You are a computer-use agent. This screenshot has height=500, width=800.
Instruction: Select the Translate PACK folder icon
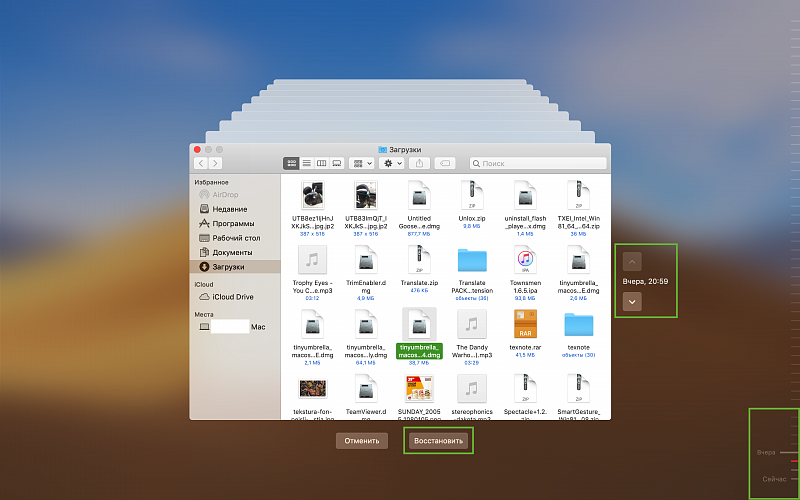(x=472, y=260)
